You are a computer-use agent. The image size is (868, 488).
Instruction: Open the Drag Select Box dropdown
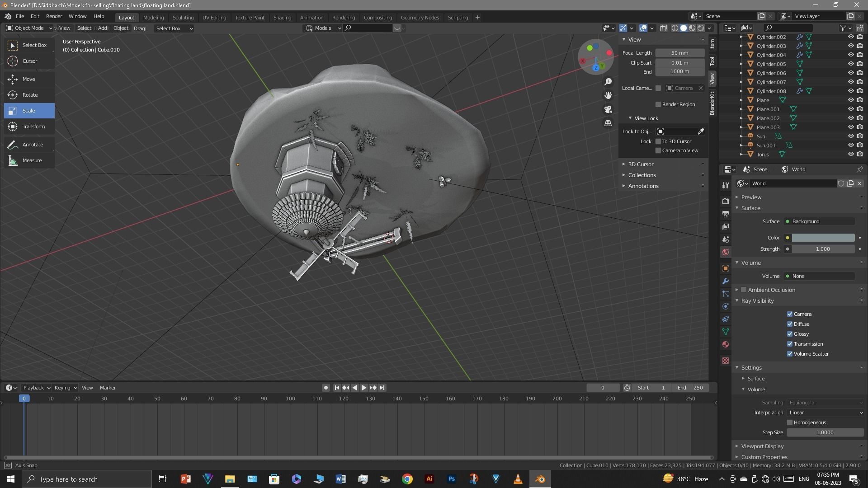174,28
